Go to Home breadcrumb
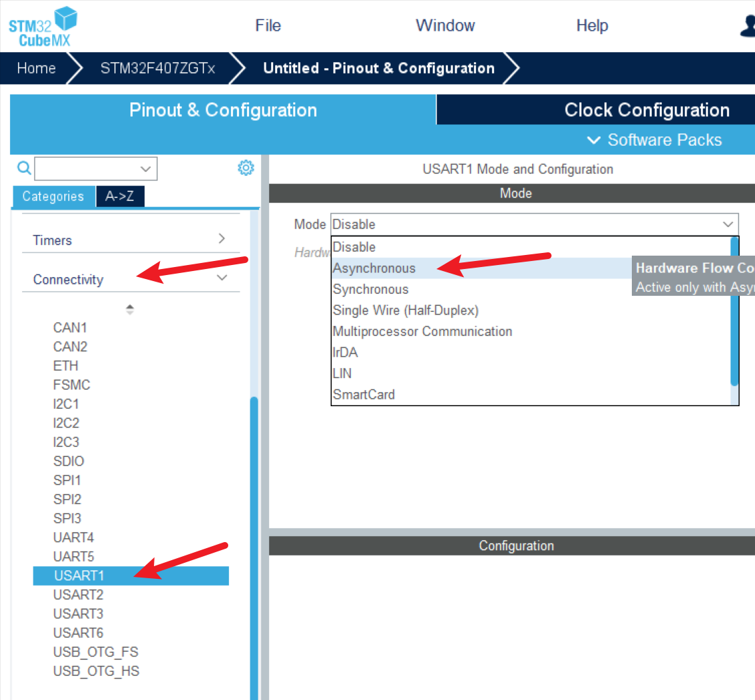The image size is (755, 700). point(36,68)
